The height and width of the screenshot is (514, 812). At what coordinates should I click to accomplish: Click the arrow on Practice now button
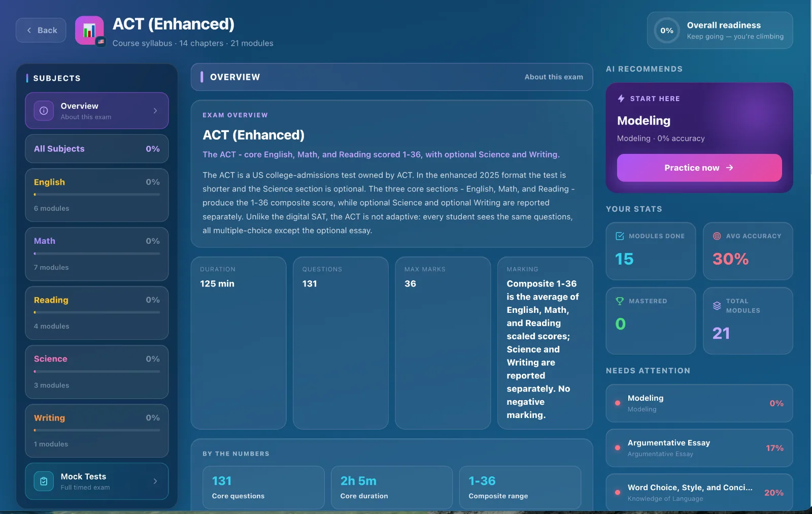pyautogui.click(x=729, y=168)
